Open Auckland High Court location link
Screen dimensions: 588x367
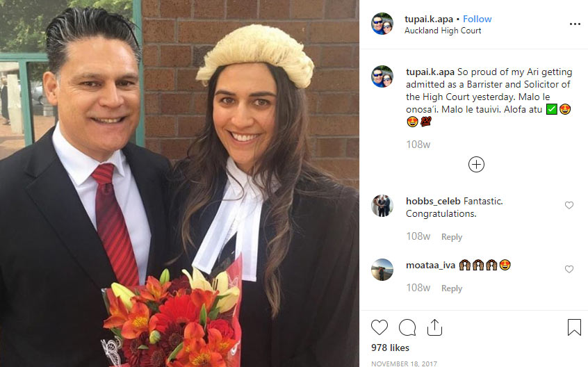point(443,31)
